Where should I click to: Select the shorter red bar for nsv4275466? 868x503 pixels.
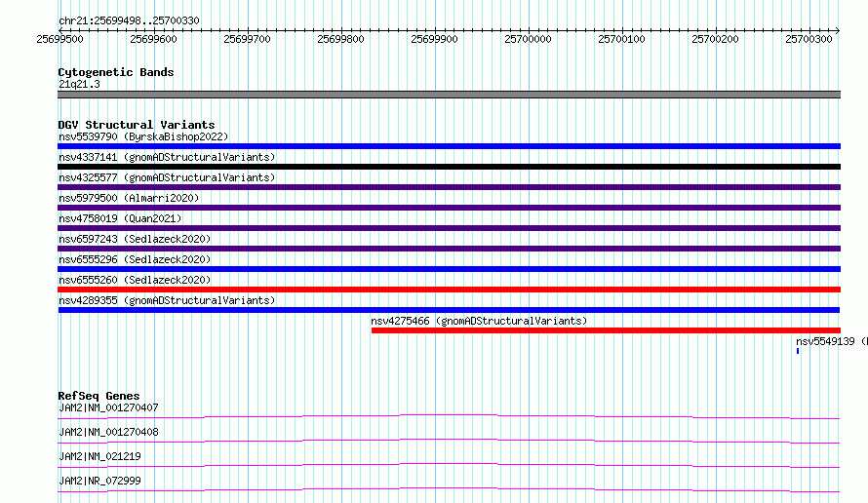point(606,330)
